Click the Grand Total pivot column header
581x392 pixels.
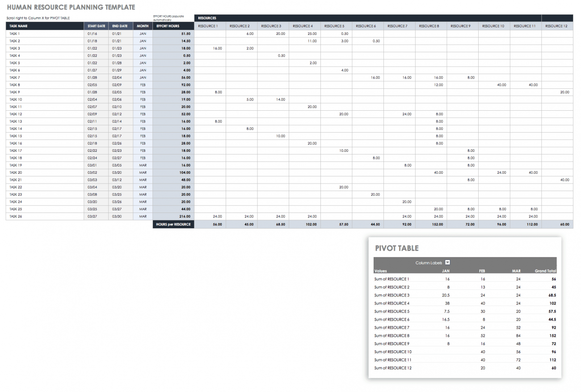point(545,271)
